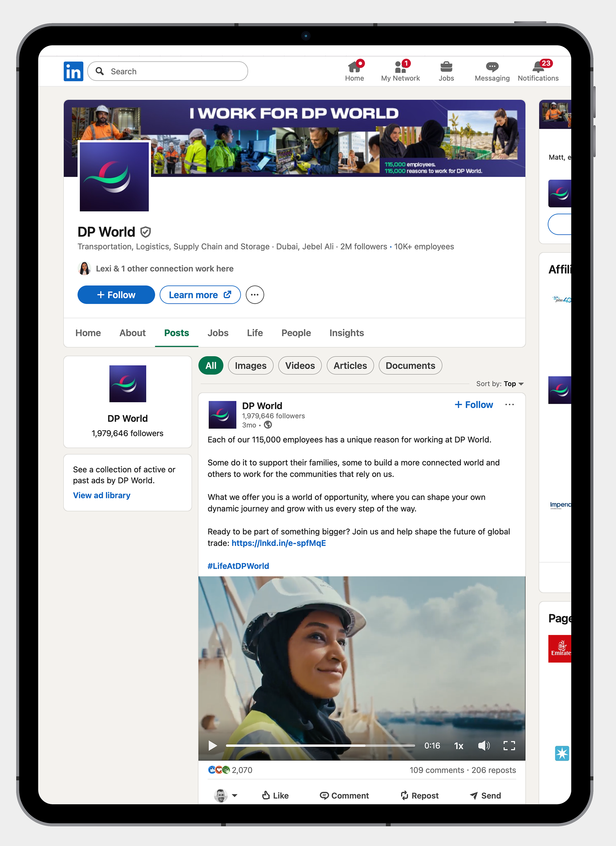This screenshot has height=846, width=616.
Task: Play the DP World video
Action: pos(212,745)
